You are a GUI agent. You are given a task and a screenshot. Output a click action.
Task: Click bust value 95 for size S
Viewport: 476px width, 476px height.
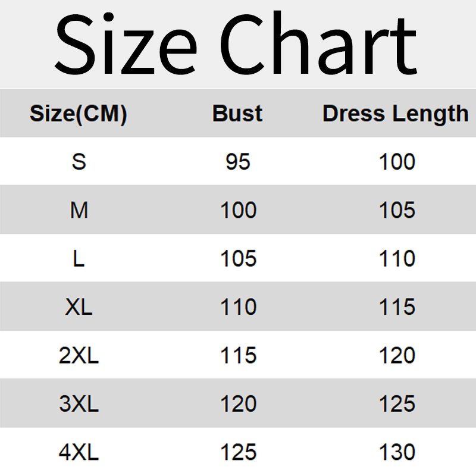click(238, 162)
